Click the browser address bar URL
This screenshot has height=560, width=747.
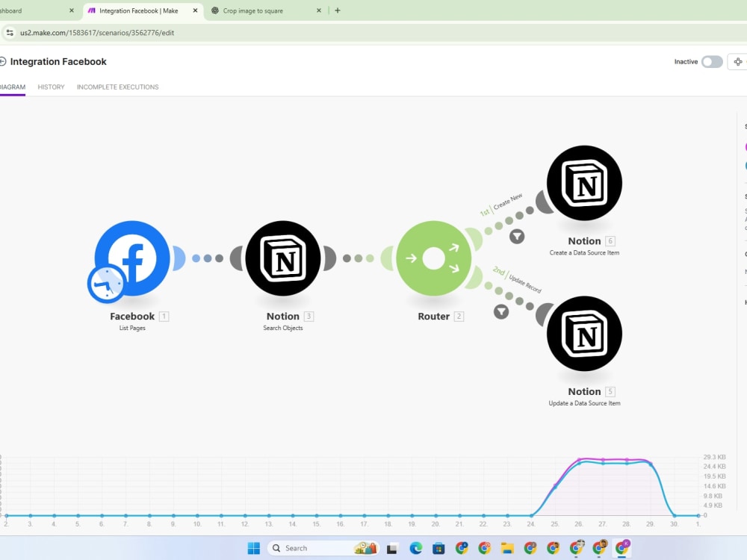(96, 33)
